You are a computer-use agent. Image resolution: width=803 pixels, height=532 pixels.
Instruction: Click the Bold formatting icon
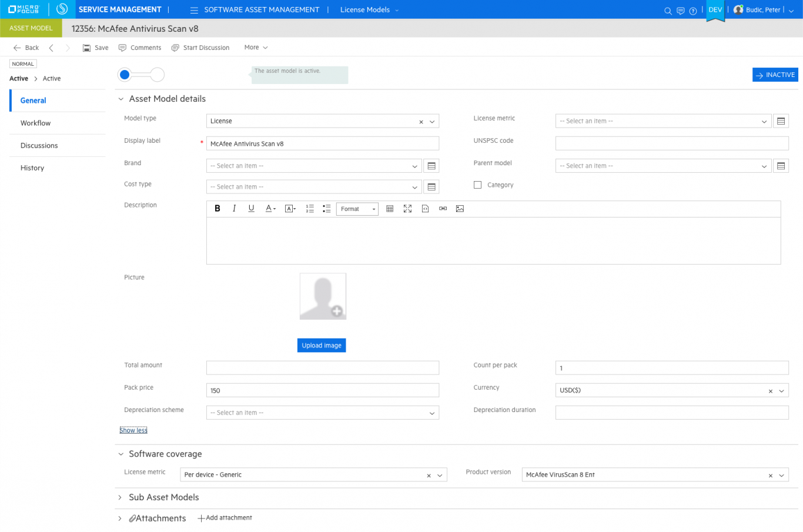218,209
